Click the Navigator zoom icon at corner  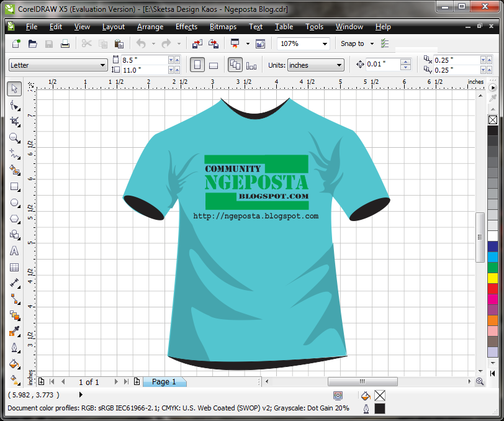click(x=480, y=381)
